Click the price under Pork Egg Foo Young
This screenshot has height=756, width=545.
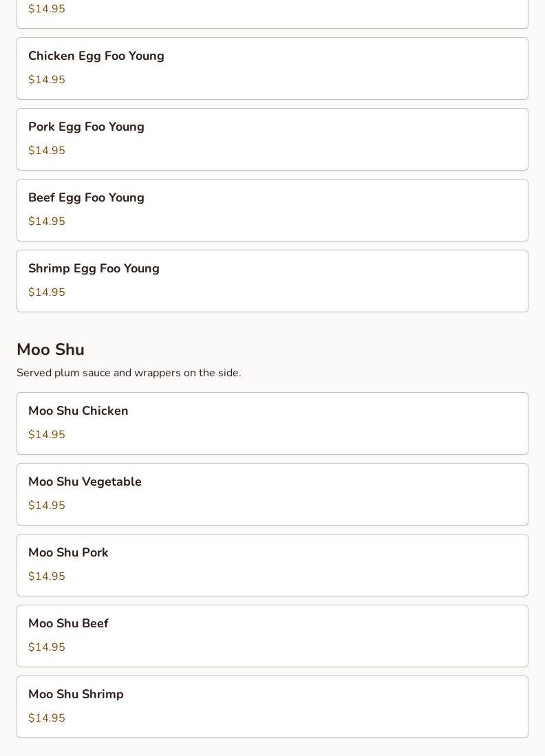click(x=47, y=151)
